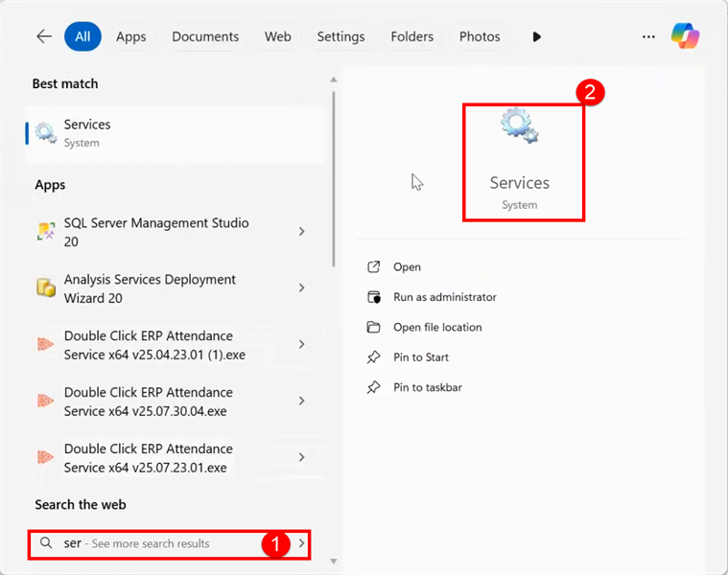
Task: Expand Analysis Services Deployment Wizard chevron
Action: point(302,287)
